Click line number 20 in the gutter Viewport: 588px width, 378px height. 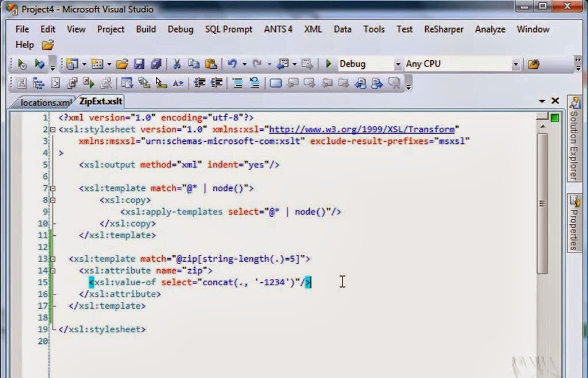pos(43,341)
